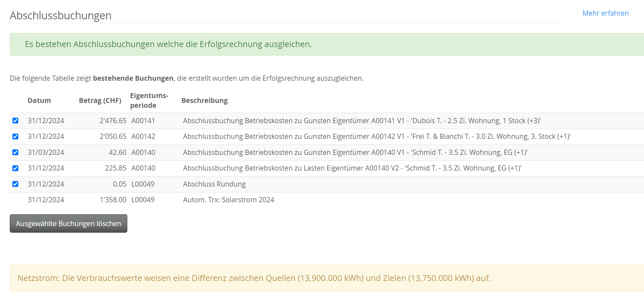Click the Abschlussbuchungen heading

click(x=61, y=15)
